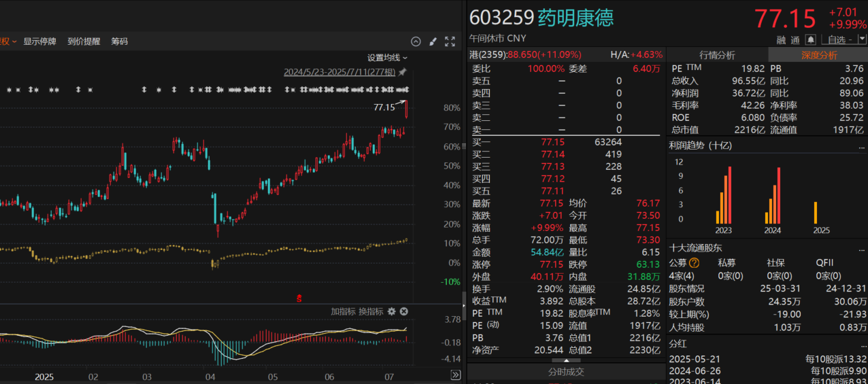
Task: Click the 加指标 add indicator button
Action: click(344, 311)
